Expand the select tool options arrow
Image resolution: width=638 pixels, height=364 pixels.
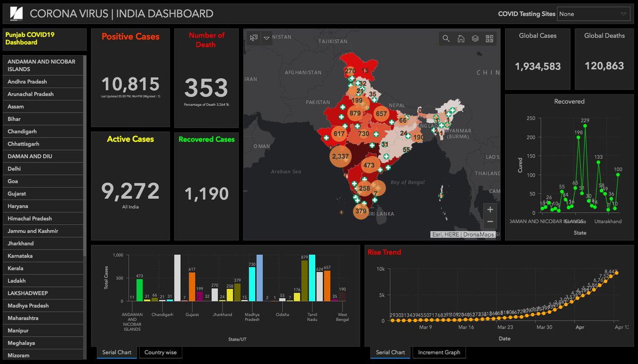click(x=266, y=39)
